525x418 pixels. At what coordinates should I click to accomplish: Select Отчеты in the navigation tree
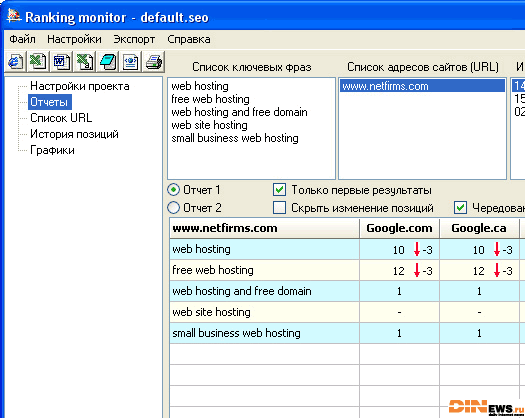pos(49,102)
